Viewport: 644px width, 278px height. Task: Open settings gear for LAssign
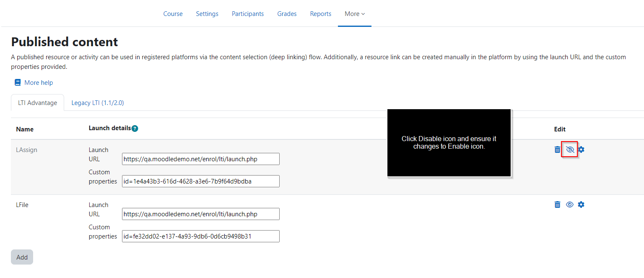581,149
